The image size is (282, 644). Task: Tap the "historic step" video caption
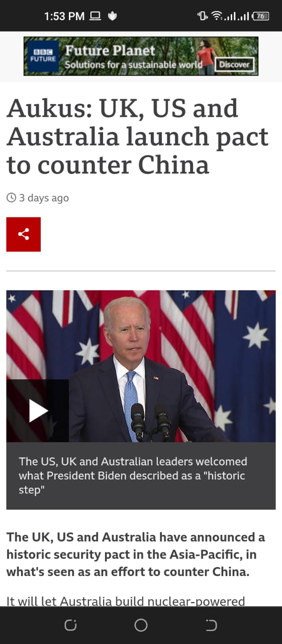(133, 475)
